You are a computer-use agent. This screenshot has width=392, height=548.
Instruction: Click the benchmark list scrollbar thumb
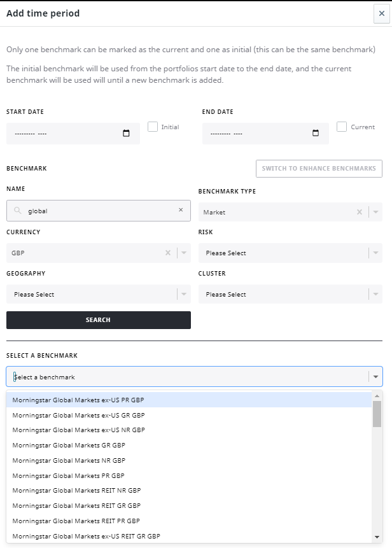377,414
